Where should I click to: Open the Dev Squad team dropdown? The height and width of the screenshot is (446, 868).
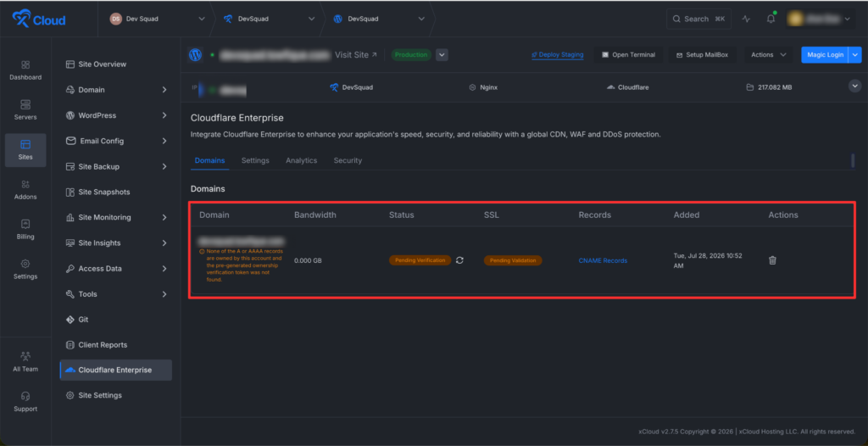click(x=157, y=19)
